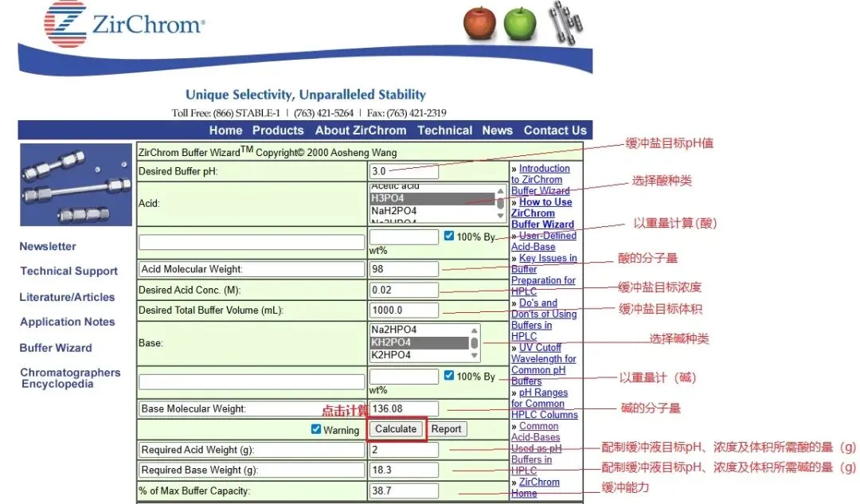Toggle the Warning checkbox
The width and height of the screenshot is (860, 504).
[x=316, y=429]
